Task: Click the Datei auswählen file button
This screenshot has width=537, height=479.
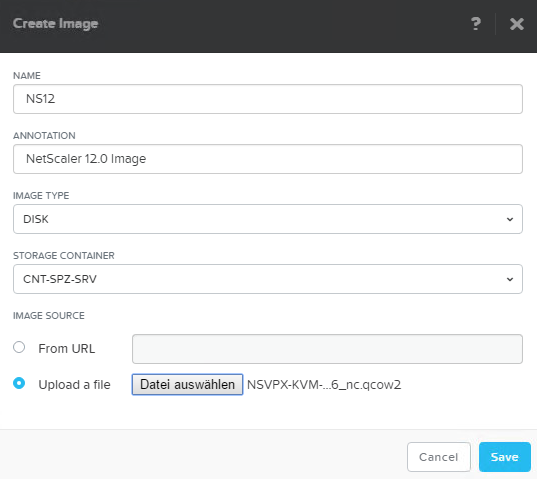Action: point(187,385)
